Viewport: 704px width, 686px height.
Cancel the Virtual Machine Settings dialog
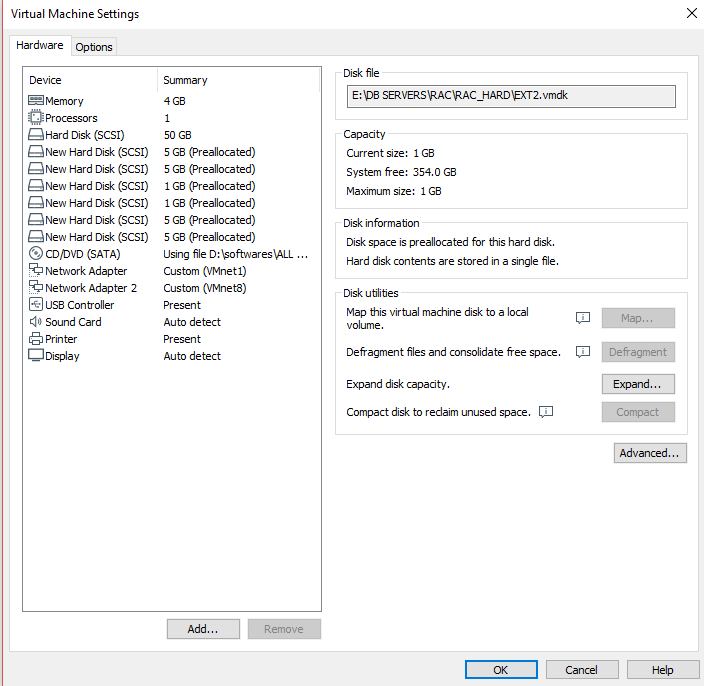[x=582, y=670]
